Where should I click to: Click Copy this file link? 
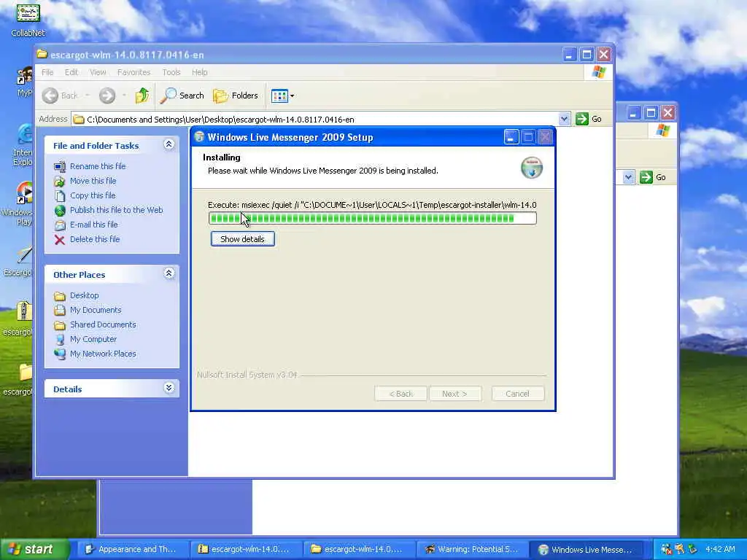(x=93, y=195)
